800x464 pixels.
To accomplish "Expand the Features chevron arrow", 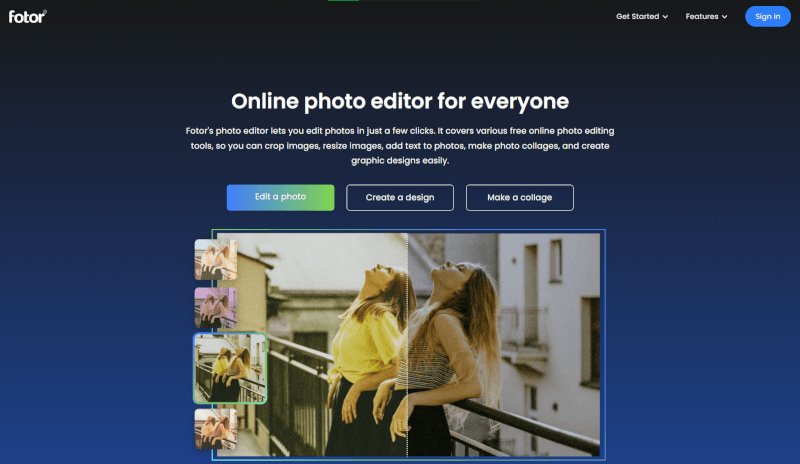I will pyautogui.click(x=724, y=17).
